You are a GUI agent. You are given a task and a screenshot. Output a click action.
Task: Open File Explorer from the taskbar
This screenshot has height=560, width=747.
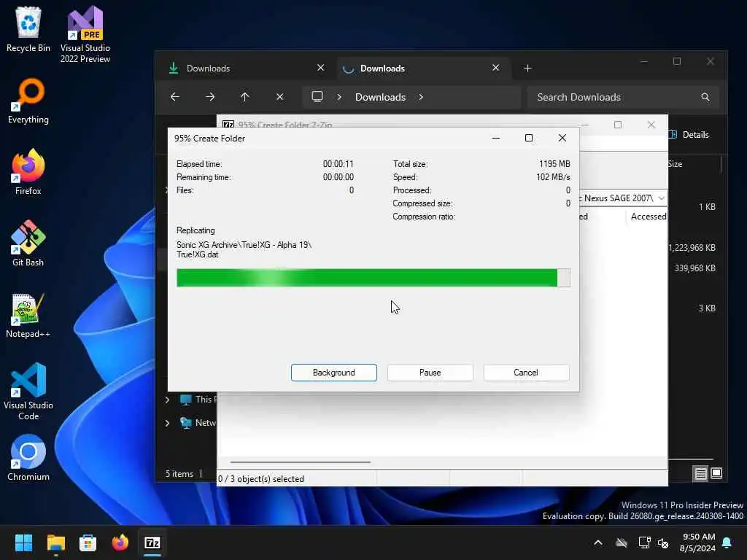click(x=55, y=542)
